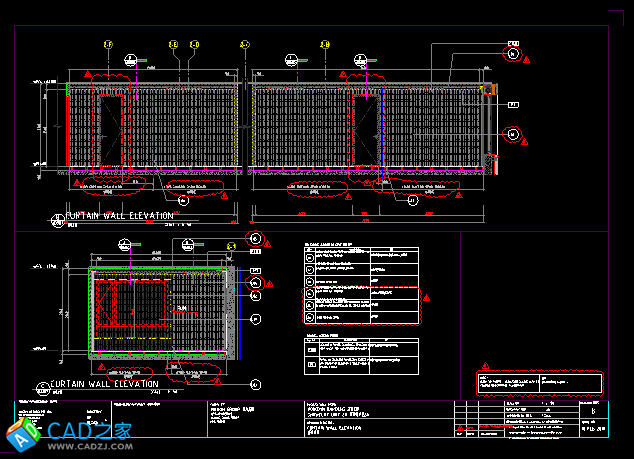Click the red door outline in left upper elevation
This screenshot has width=634, height=459.
[111, 130]
